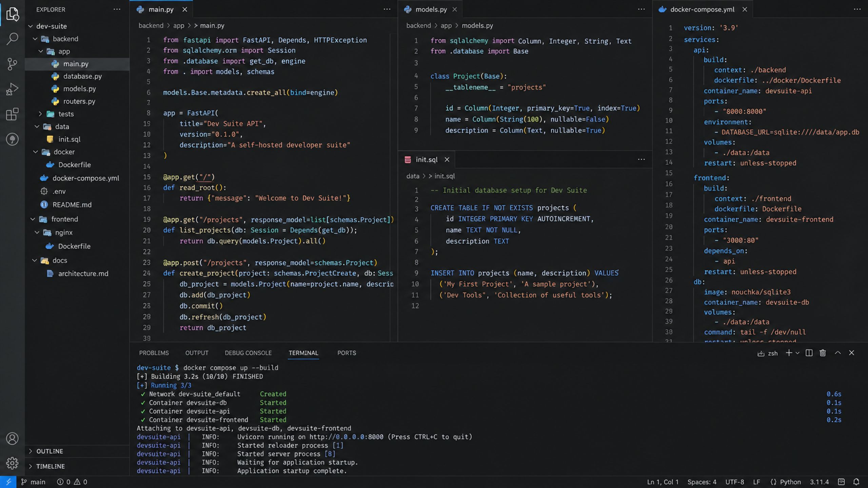
Task: Click the errors and warnings count in status bar
Action: 72,482
